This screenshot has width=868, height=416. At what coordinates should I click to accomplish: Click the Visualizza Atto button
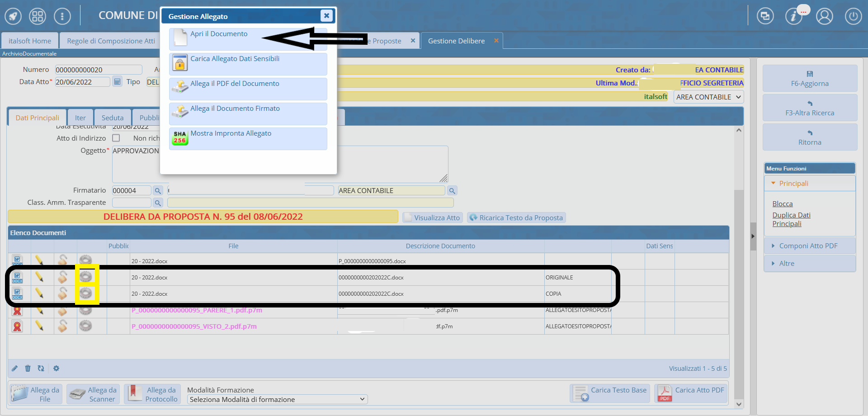click(433, 218)
